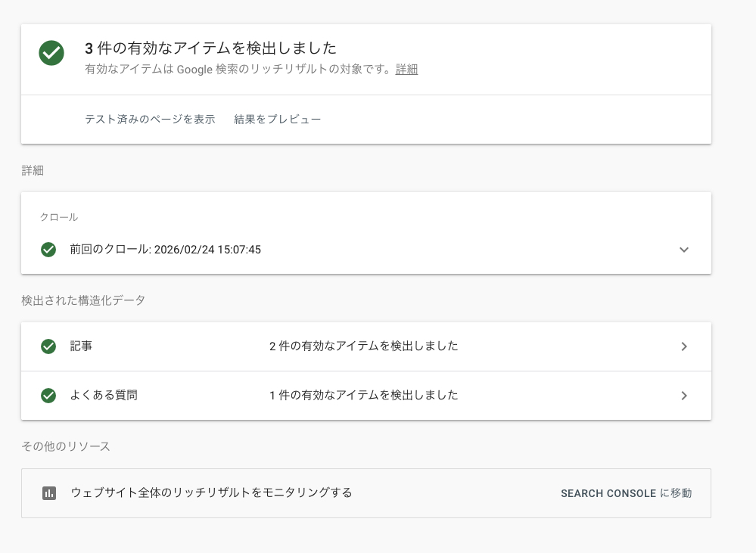Viewport: 756px width, 553px height.
Task: Open the 記事 structured data details
Action: point(683,346)
